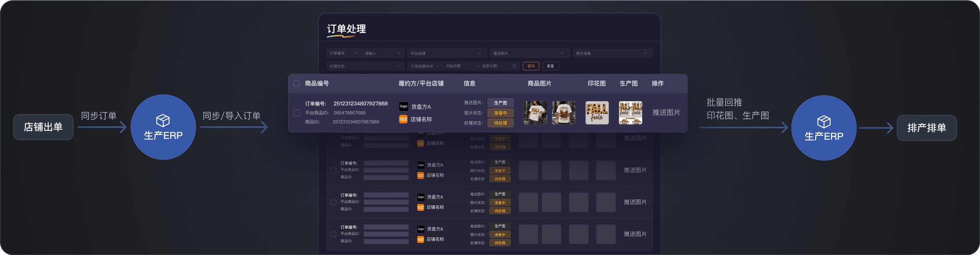Click 货盘方A text in order 251231234807927868

point(421,107)
